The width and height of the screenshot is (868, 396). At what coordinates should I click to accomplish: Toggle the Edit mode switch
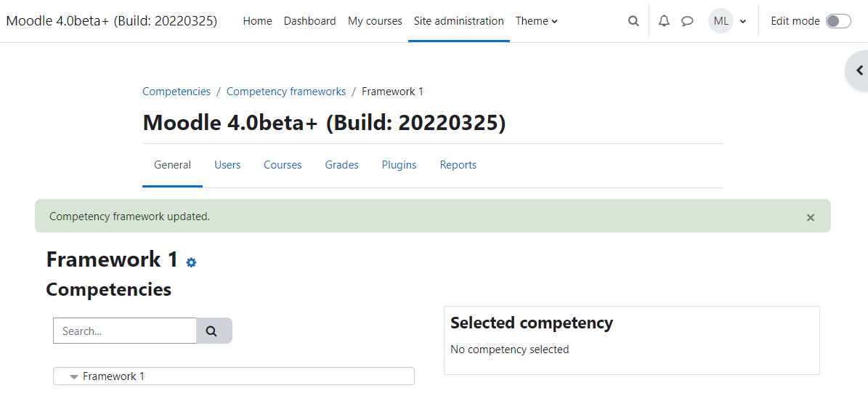838,21
